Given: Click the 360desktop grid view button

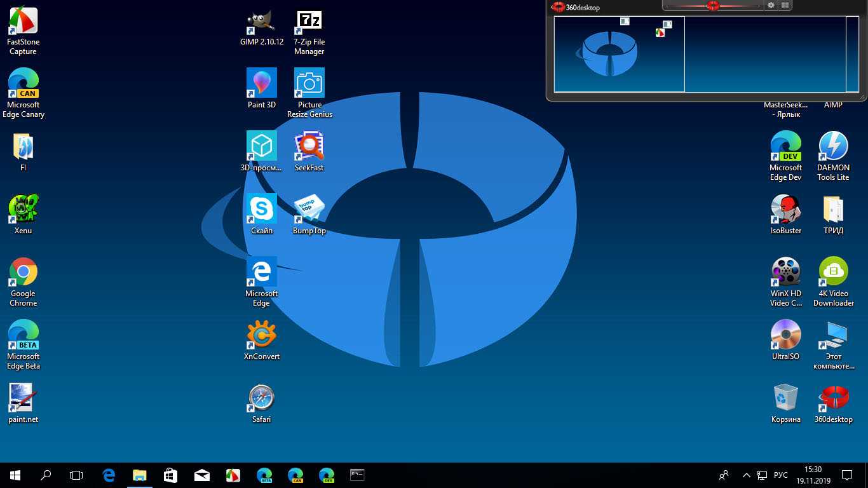Looking at the screenshot, I should pyautogui.click(x=785, y=6).
